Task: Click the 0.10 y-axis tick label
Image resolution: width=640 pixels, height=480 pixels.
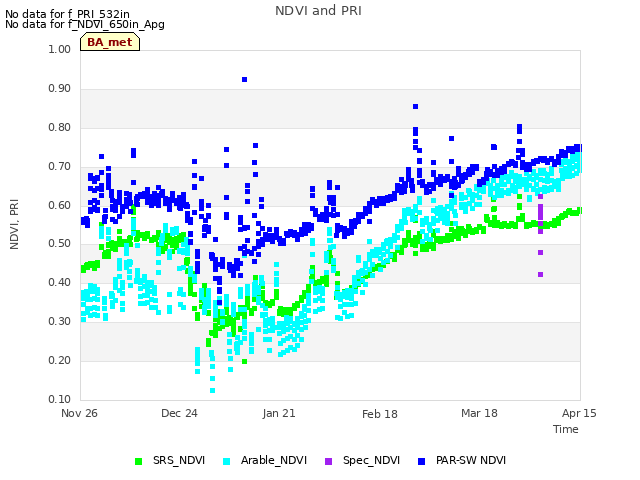Action: (60, 399)
